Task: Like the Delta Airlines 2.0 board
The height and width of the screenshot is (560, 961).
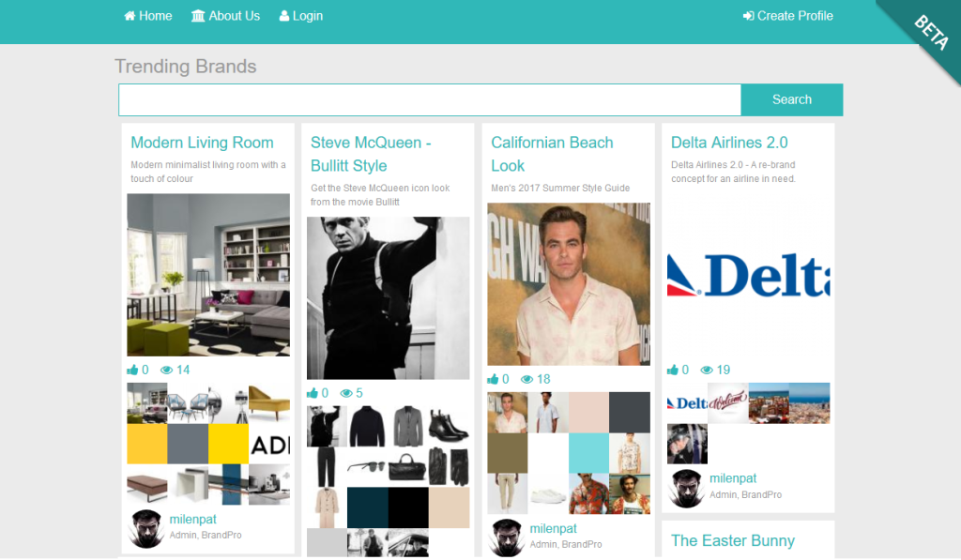Action: point(673,371)
